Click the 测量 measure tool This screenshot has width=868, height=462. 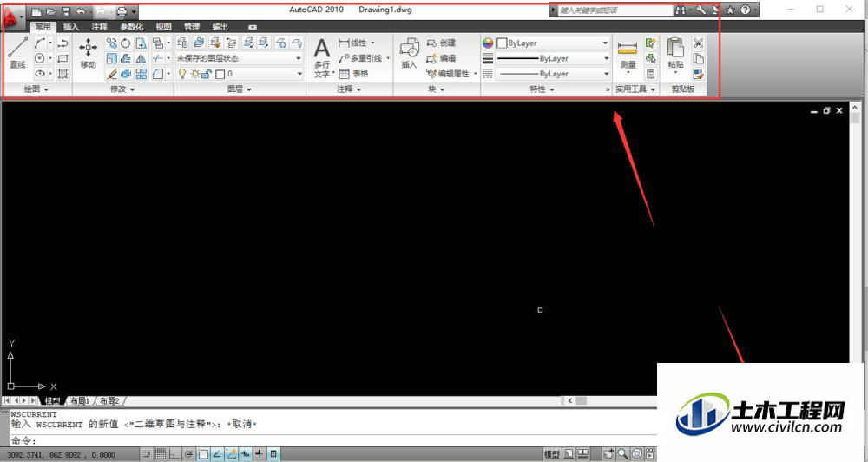[x=628, y=55]
